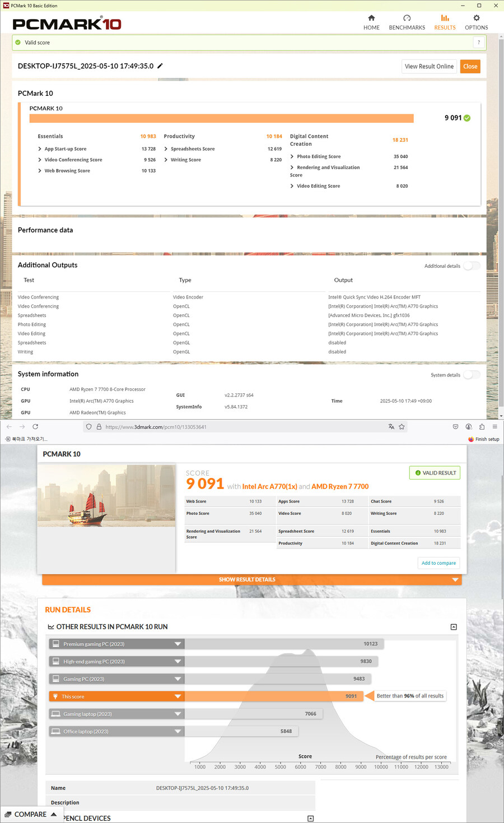Open the browser extensions puzzle icon

coord(482,427)
